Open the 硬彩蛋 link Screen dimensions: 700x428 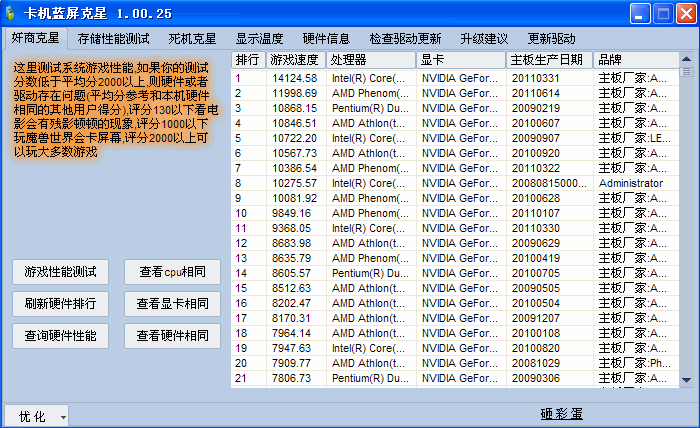pos(562,414)
